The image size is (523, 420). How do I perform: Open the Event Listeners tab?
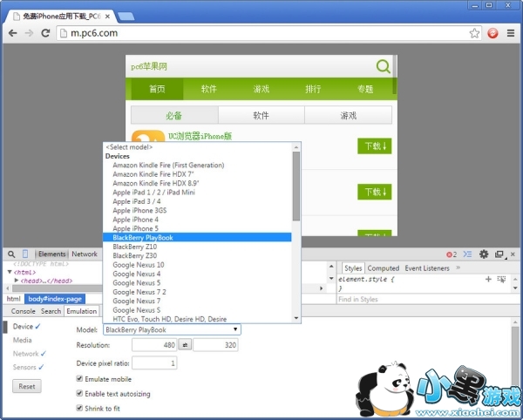pos(427,268)
